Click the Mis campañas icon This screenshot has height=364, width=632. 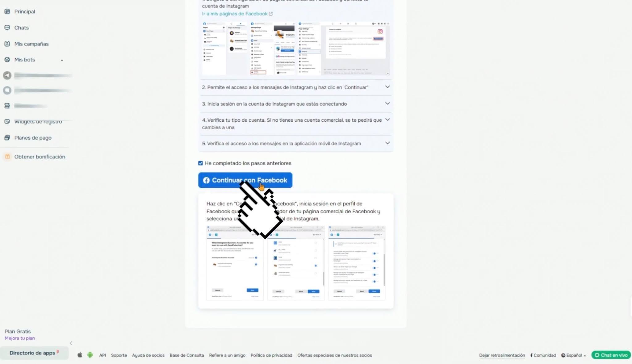(x=7, y=44)
